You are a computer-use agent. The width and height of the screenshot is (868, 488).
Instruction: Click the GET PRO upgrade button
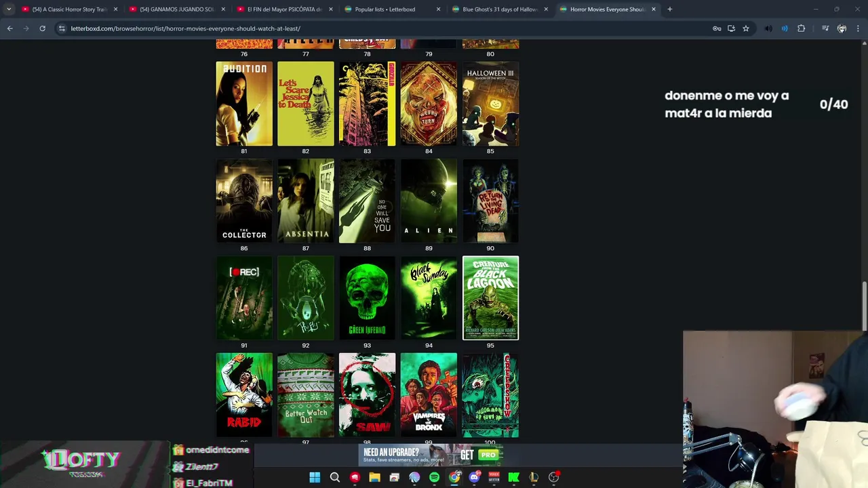point(480,455)
